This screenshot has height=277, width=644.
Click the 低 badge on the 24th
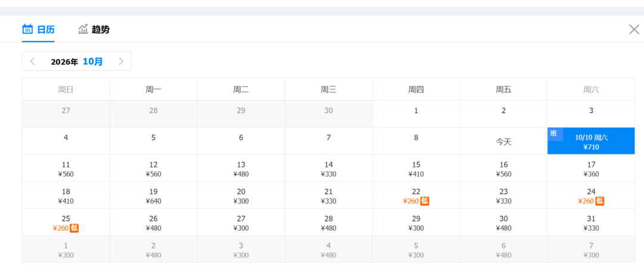coord(600,201)
